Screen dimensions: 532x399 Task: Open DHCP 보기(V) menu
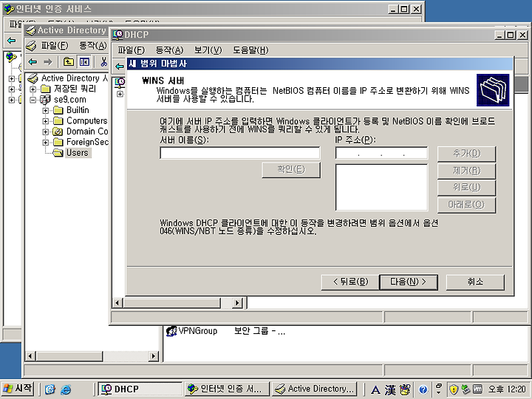pyautogui.click(x=208, y=50)
